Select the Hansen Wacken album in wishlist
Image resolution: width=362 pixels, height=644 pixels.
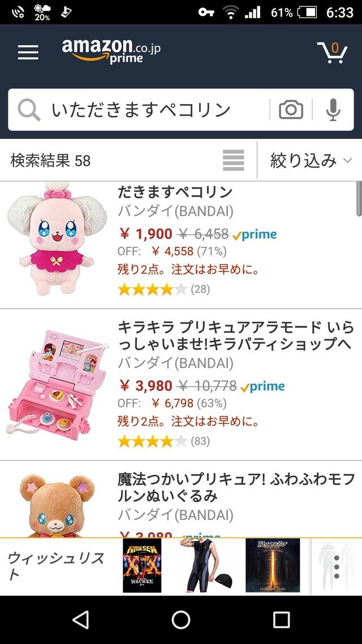point(142,566)
